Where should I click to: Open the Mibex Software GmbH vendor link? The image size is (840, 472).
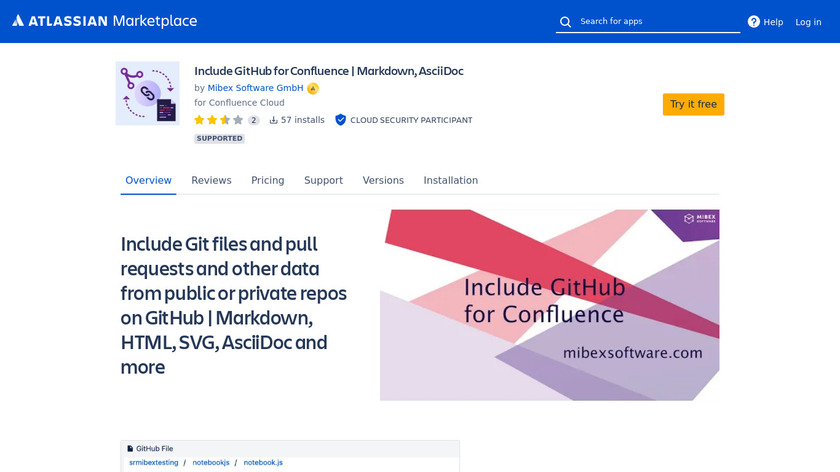click(x=255, y=88)
